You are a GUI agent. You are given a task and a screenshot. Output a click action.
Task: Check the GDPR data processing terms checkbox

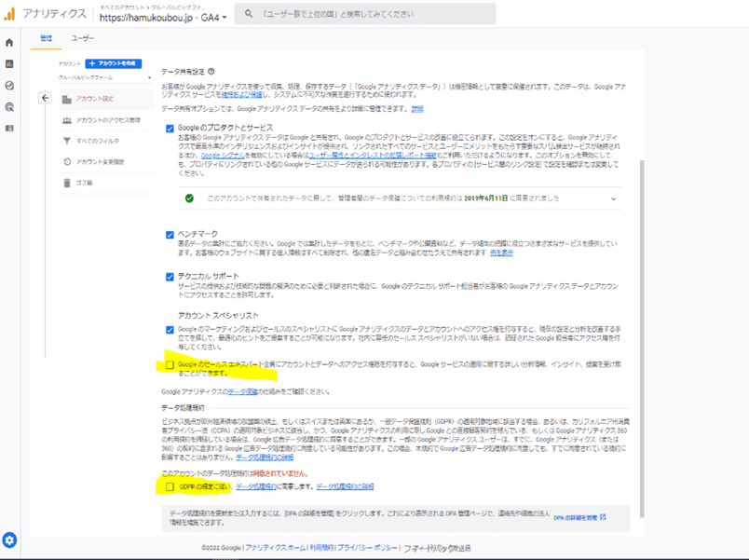[170, 487]
